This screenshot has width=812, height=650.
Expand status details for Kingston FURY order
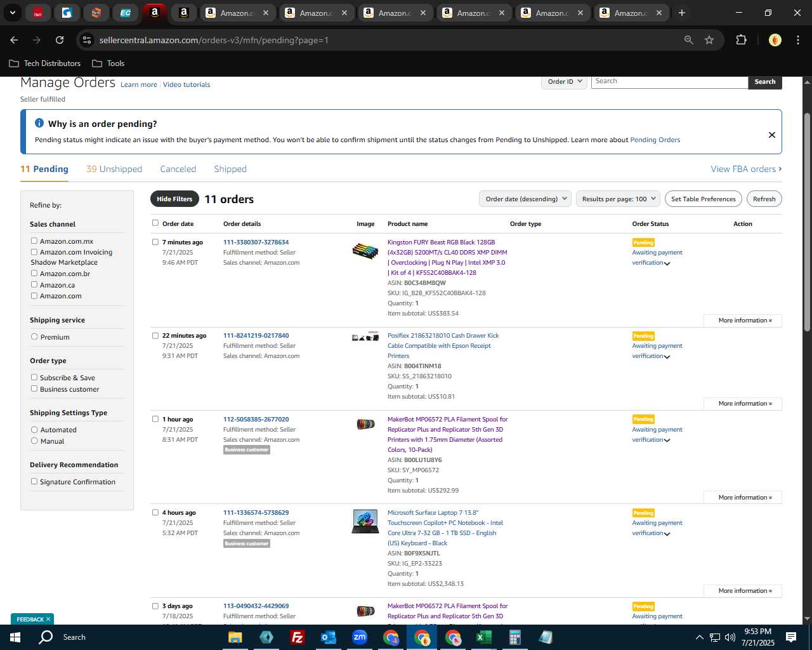(x=667, y=263)
